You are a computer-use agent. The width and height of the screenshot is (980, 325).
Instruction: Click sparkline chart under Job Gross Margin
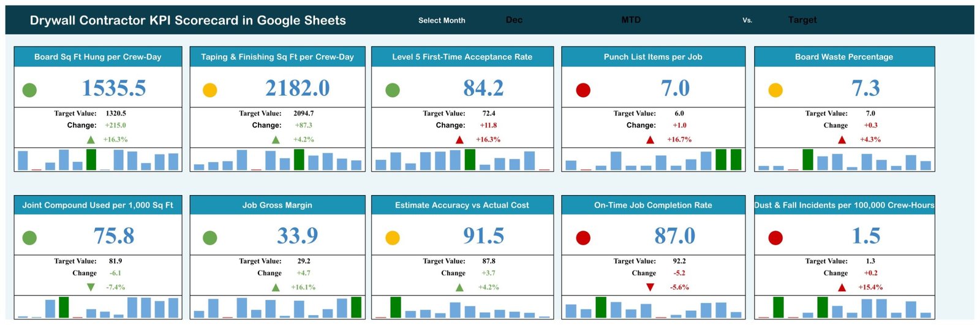tap(277, 307)
